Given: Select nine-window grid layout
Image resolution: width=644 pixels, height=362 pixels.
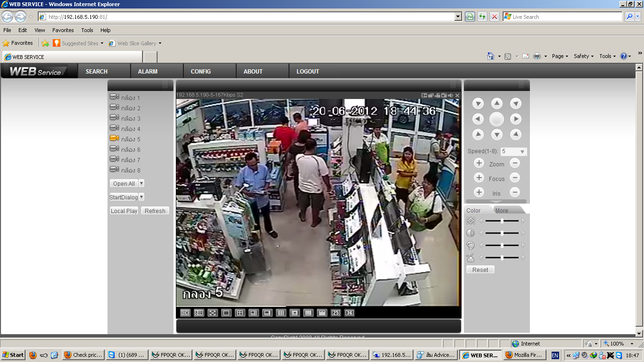Looking at the screenshot, I should [281, 313].
